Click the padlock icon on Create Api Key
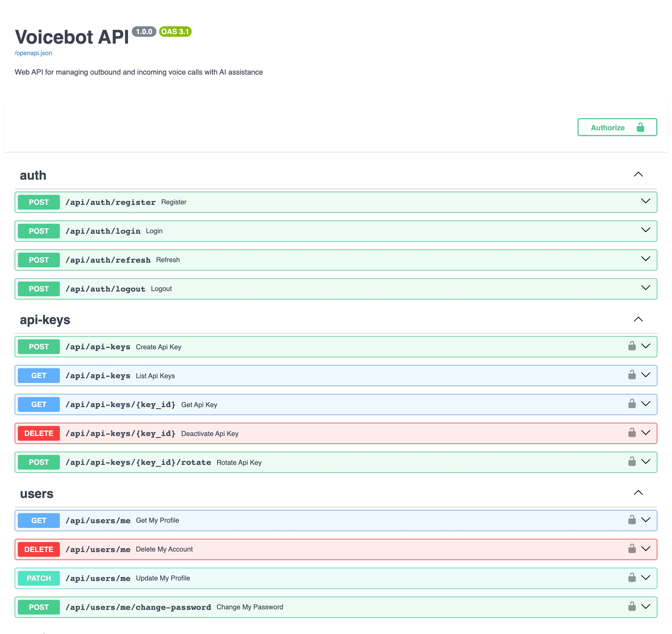This screenshot has width=672, height=634. [632, 346]
